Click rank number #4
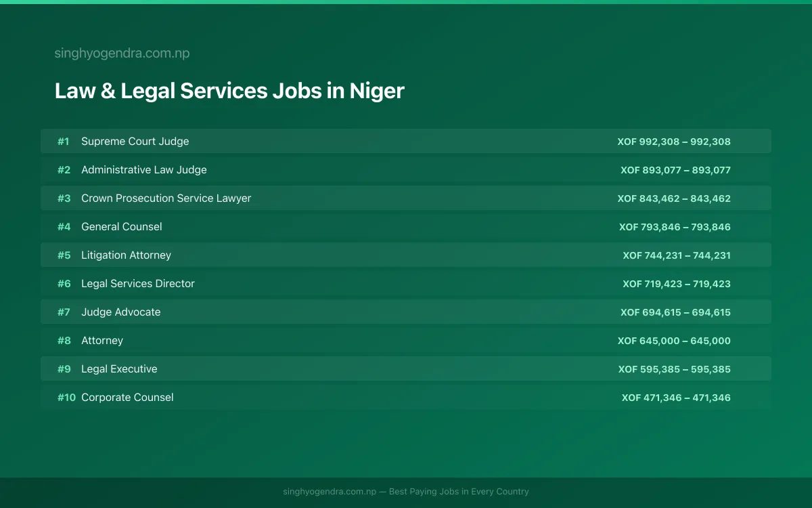812x508 pixels. tap(64, 227)
